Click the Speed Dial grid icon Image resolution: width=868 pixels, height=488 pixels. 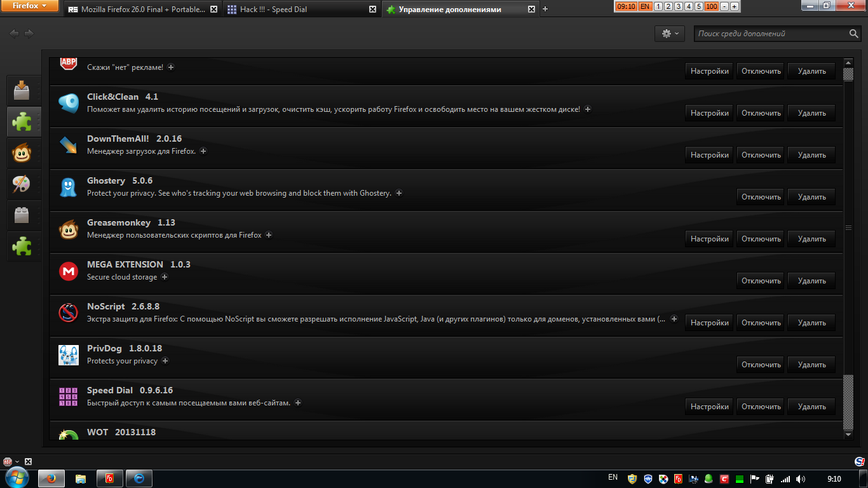tap(69, 397)
